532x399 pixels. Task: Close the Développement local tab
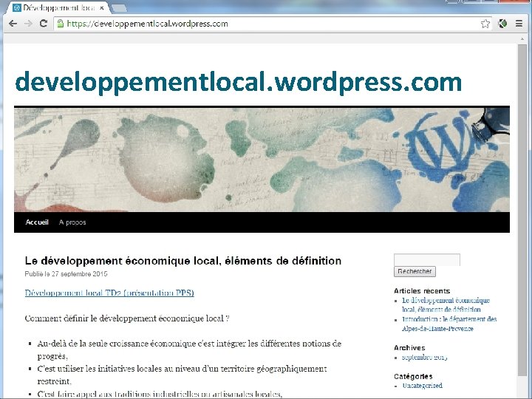click(101, 8)
